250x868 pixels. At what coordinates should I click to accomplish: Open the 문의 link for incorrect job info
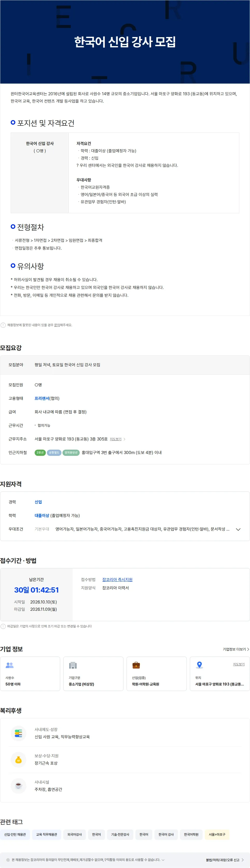(x=57, y=325)
